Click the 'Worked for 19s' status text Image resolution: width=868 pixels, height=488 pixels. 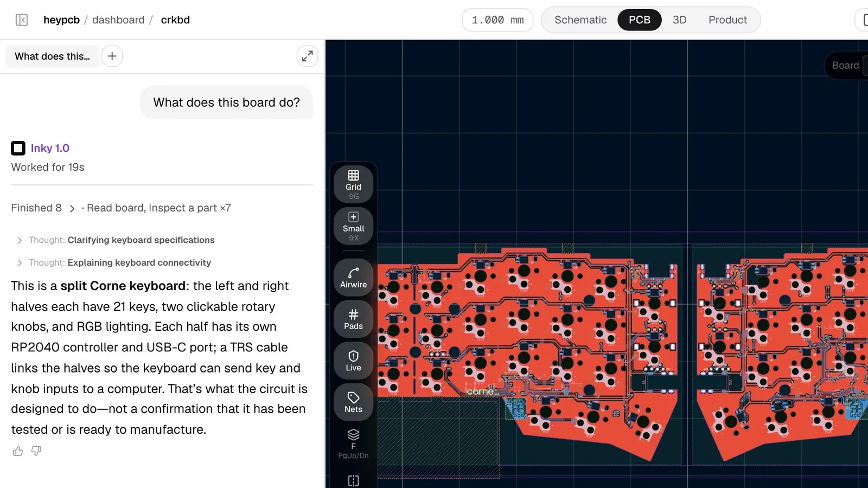click(48, 168)
